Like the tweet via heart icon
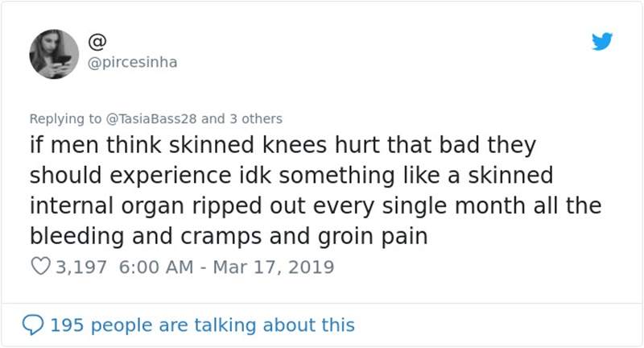The height and width of the screenshot is (348, 644). click(x=41, y=266)
